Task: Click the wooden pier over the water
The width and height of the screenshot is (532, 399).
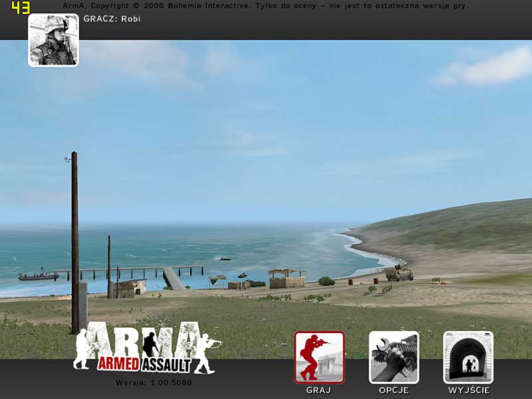Action: pos(133,271)
